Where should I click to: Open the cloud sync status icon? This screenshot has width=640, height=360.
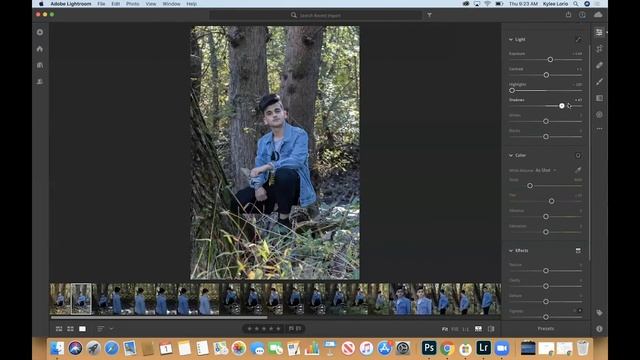click(x=598, y=15)
